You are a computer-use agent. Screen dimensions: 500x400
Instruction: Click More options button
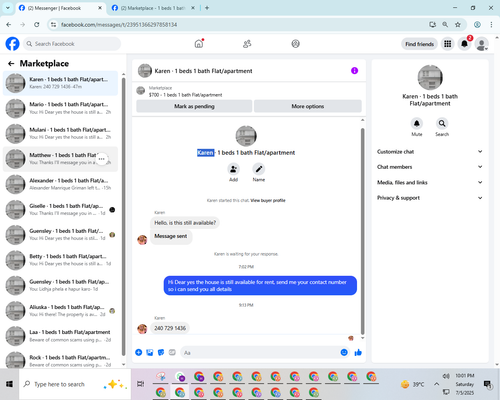[x=308, y=106]
